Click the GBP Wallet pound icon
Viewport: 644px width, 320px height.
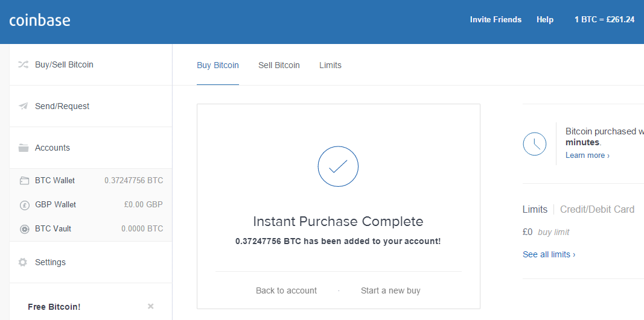24,205
